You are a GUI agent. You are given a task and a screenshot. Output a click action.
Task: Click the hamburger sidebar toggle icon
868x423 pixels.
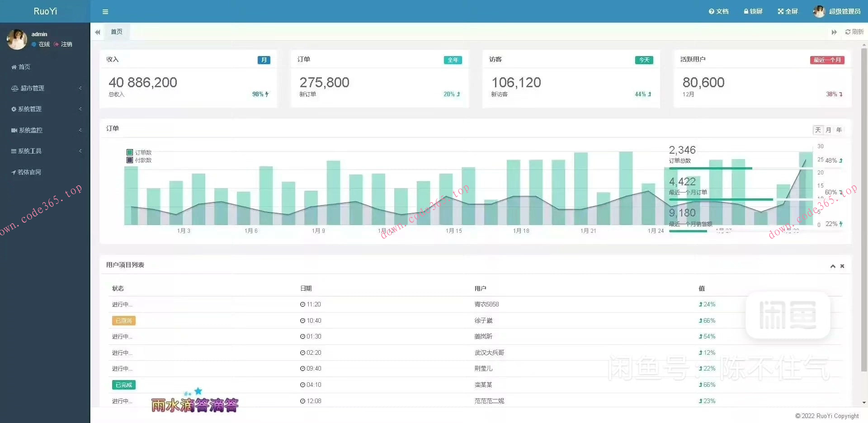105,12
